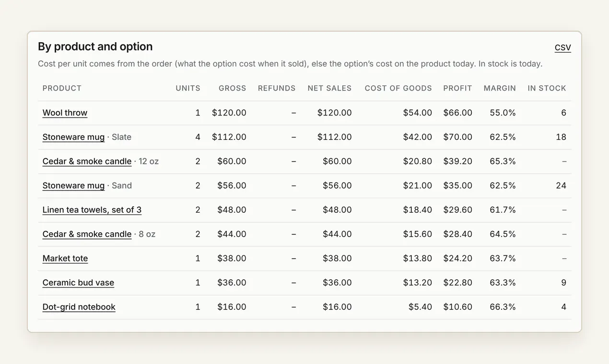Open the Stoneware mug link in Slate row
609x364 pixels.
point(73,137)
